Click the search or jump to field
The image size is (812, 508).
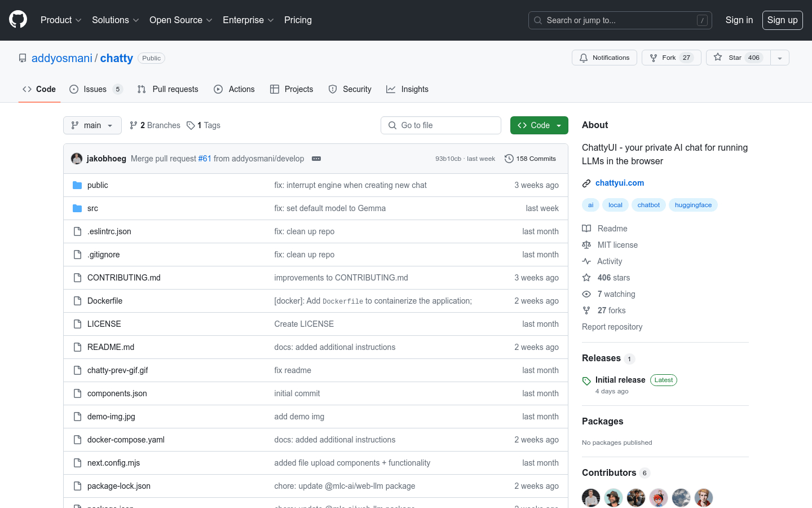(x=620, y=20)
